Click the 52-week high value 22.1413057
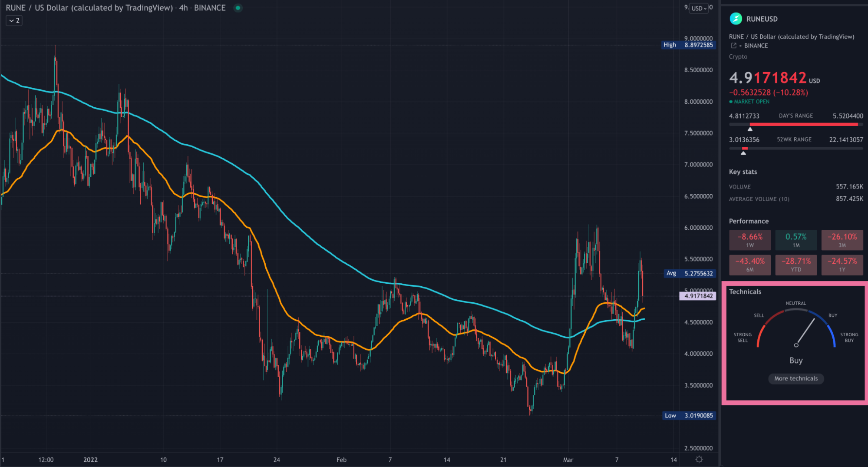868x467 pixels. click(x=846, y=139)
